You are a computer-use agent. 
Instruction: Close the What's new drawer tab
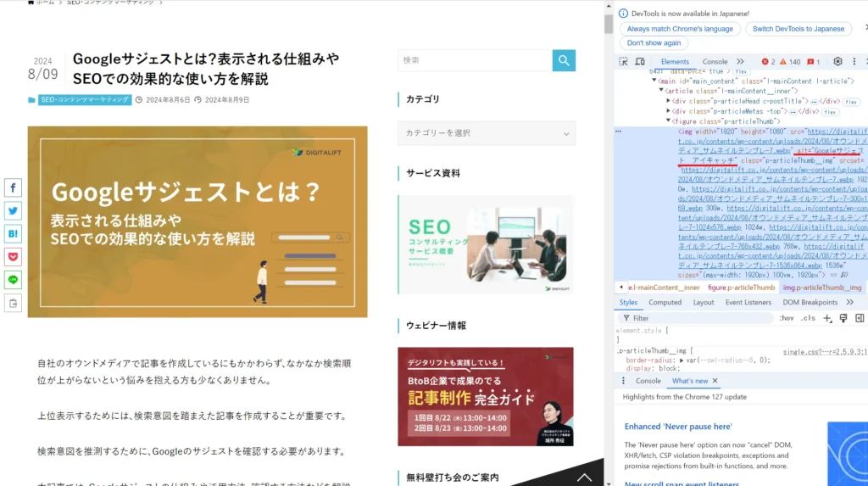coord(715,381)
